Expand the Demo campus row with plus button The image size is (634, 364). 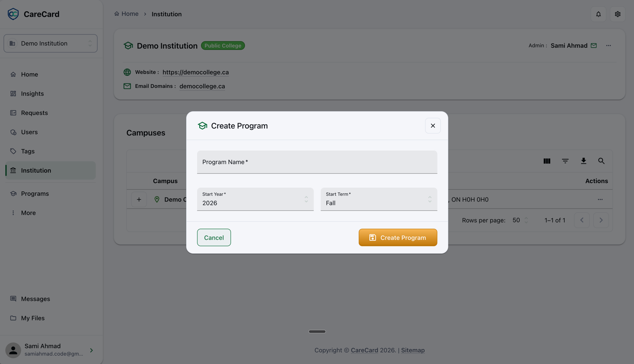(139, 200)
